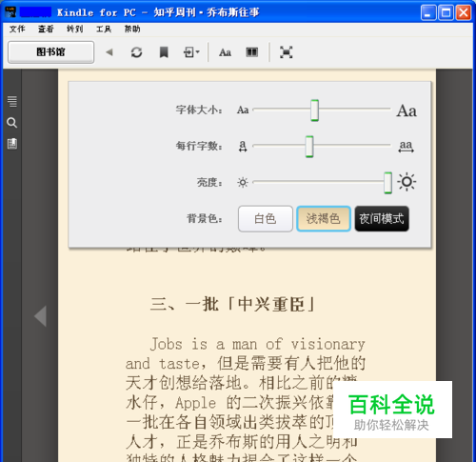This screenshot has width=476, height=462.
Task: Select 浅褐色 background color
Action: coord(324,219)
